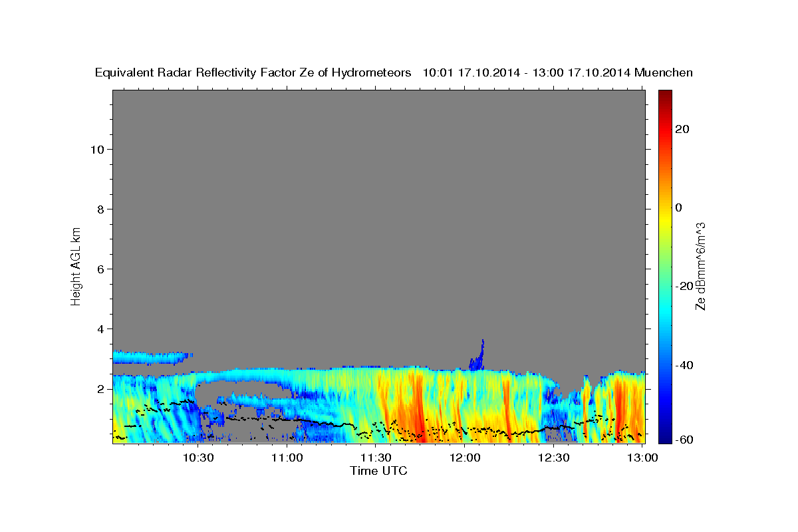Viewport: 798px width, 532px height.
Task: Click the colorbar tick label 0
Action: click(678, 207)
